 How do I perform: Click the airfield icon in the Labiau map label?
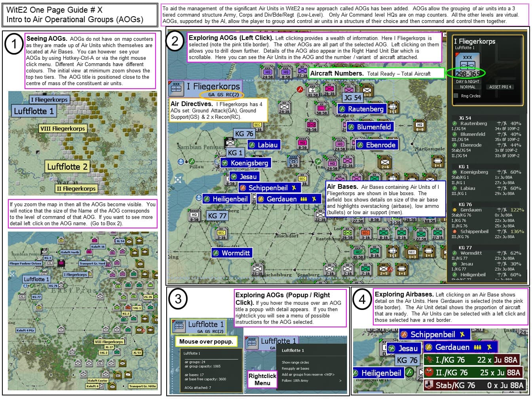(x=252, y=145)
